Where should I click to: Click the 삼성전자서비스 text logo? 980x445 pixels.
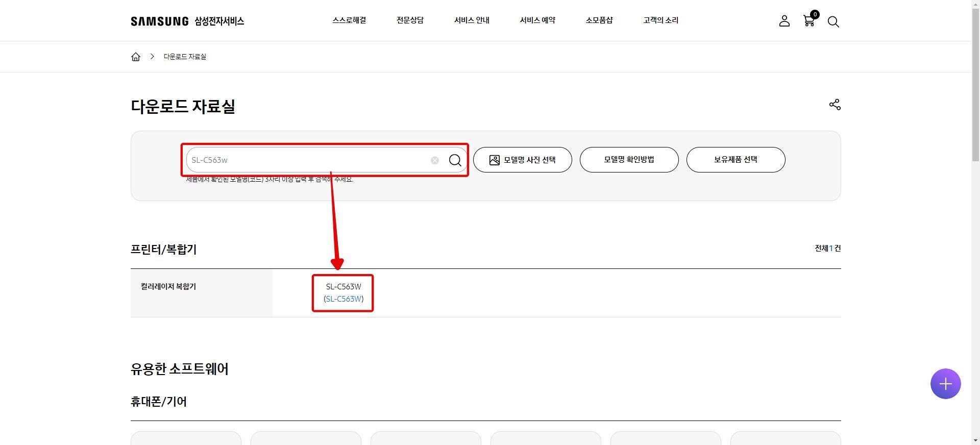[x=219, y=21]
